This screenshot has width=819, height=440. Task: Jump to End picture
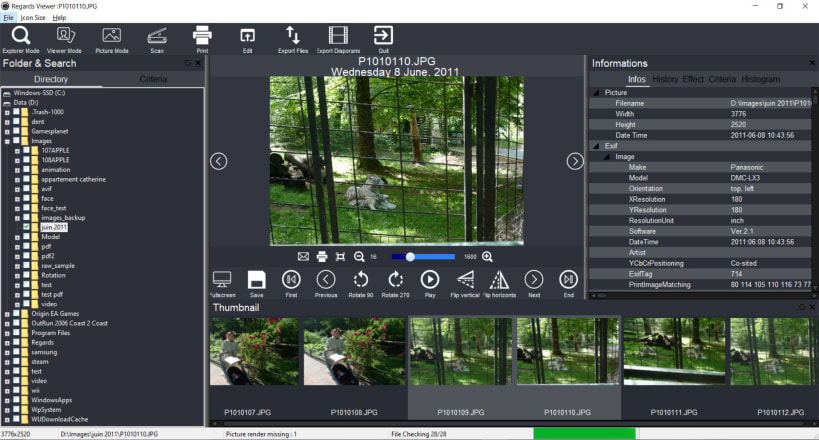tap(568, 284)
